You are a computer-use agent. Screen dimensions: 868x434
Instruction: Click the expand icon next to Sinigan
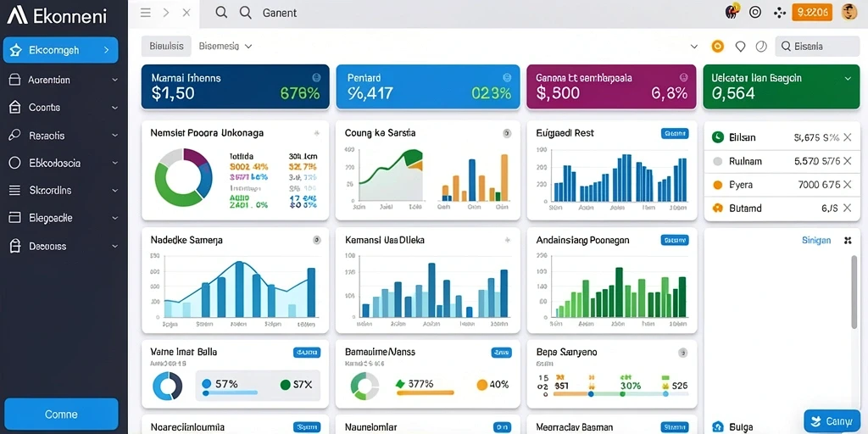(x=847, y=240)
